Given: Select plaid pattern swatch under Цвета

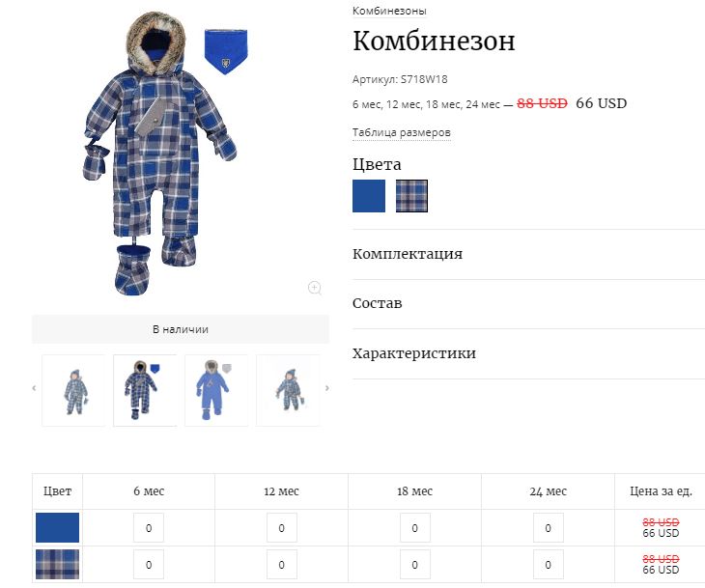Looking at the screenshot, I should click(411, 196).
